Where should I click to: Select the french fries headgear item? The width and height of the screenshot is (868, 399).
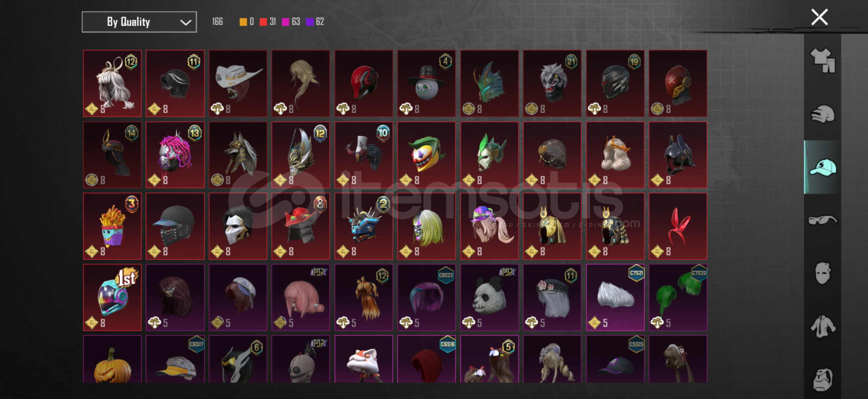pyautogui.click(x=112, y=226)
